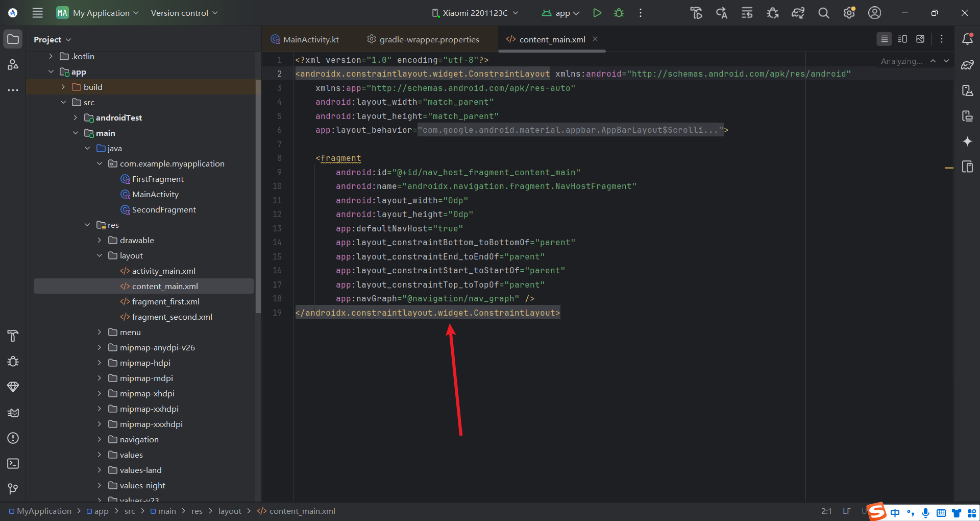The height and width of the screenshot is (521, 980).
Task: Switch editor to Split view mode
Action: click(x=902, y=39)
